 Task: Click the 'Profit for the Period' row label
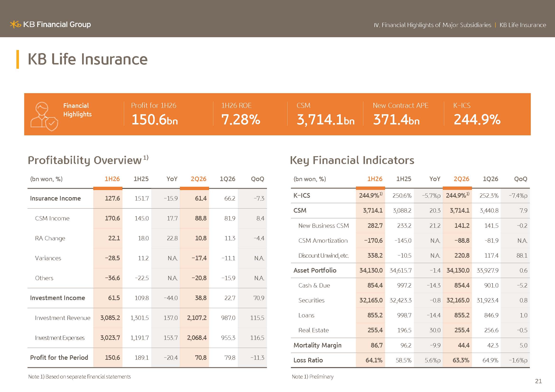point(59,358)
